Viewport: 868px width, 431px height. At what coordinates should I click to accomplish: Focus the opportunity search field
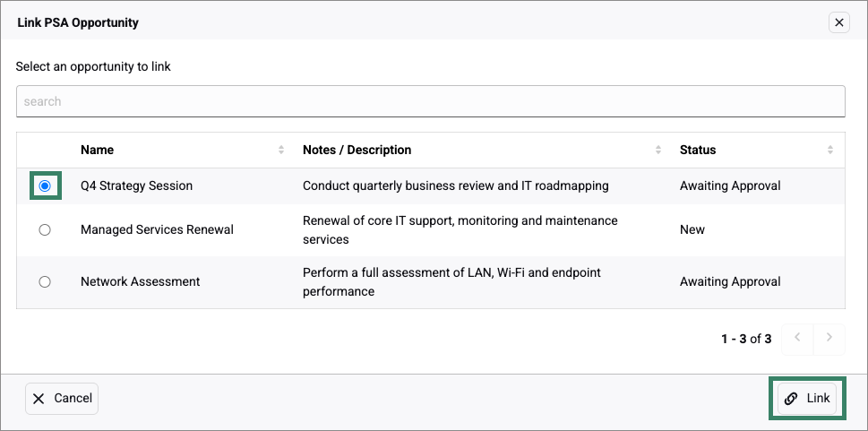(430, 101)
